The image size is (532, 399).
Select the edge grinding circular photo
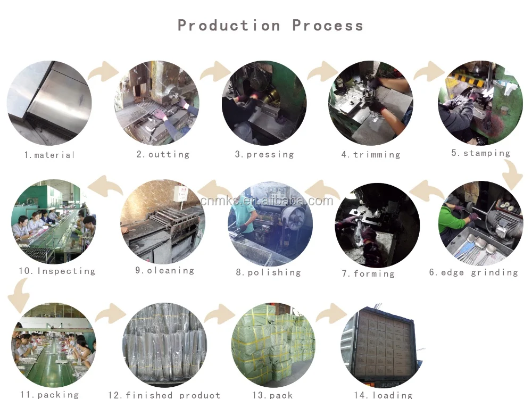point(481,223)
